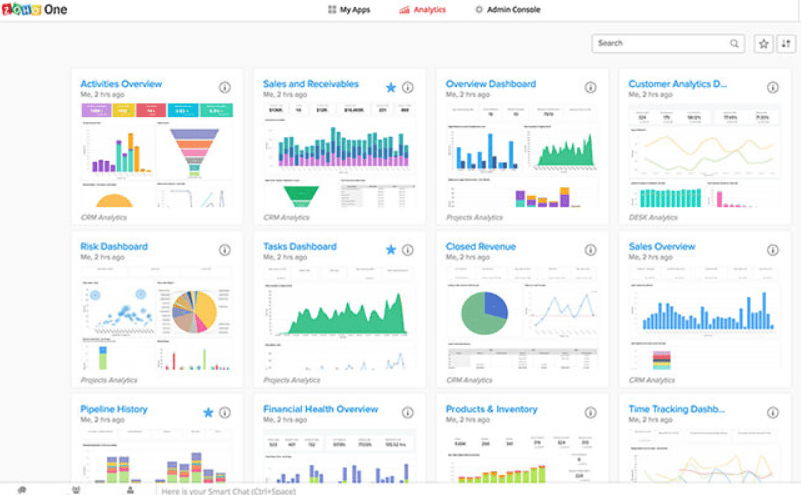Click the sort order arrows button
This screenshot has height=495, width=801.
point(786,44)
